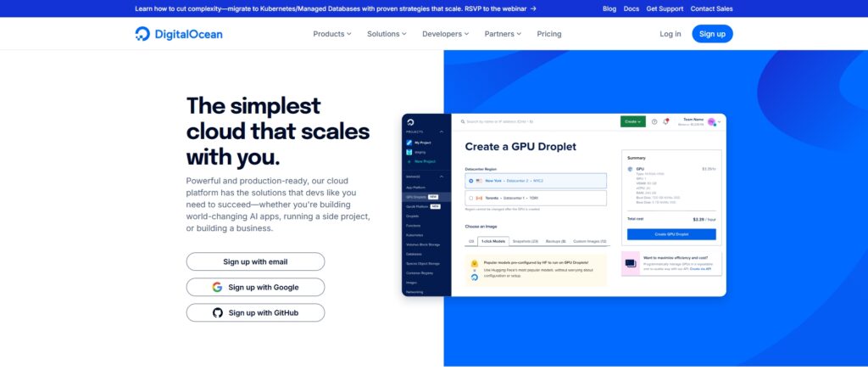Viewport: 868px width, 376px height.
Task: Open the green Create dropdown in the preview
Action: 632,121
